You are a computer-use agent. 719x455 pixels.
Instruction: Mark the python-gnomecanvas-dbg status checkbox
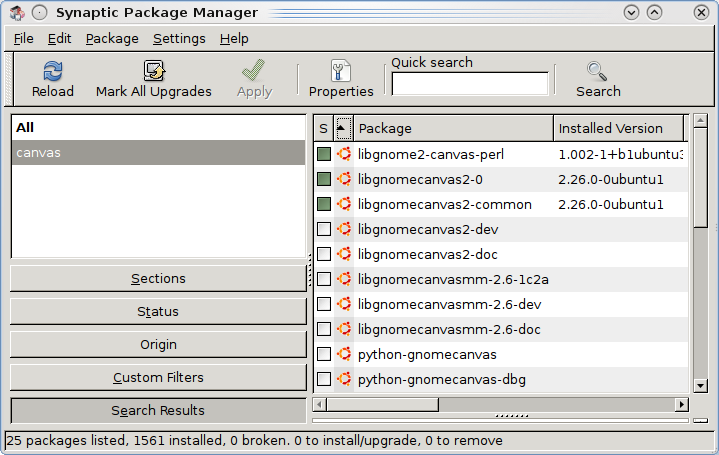324,379
